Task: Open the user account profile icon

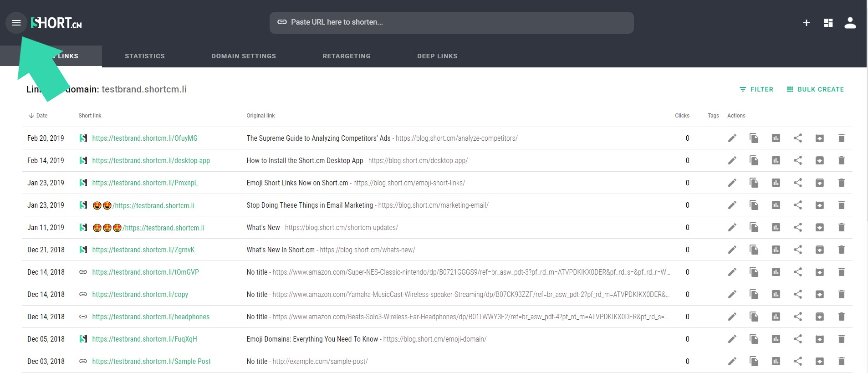Action: tap(850, 23)
